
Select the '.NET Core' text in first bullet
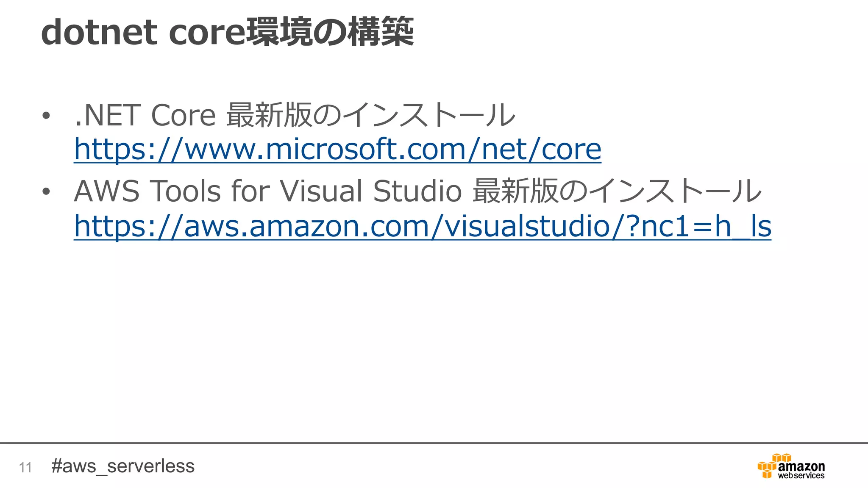(x=145, y=115)
